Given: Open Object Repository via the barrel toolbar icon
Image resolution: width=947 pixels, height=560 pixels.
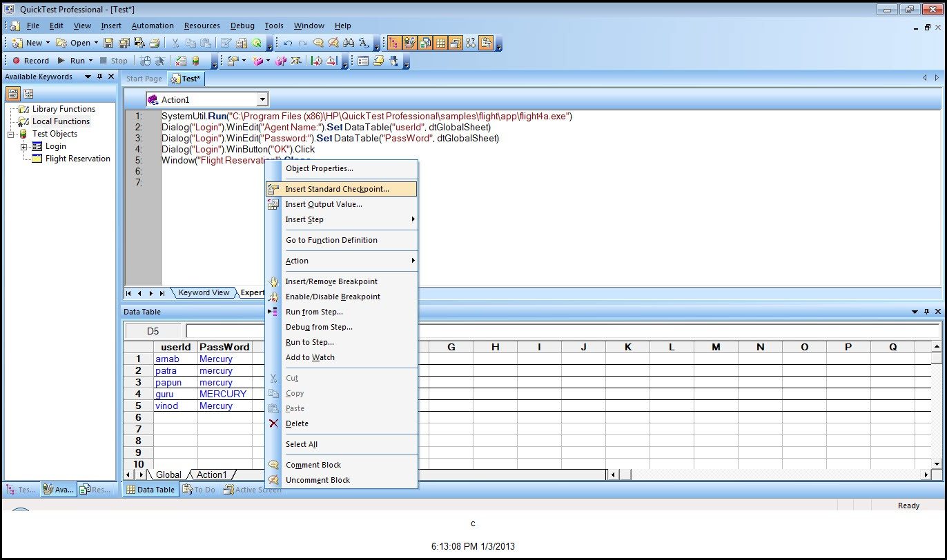Looking at the screenshot, I should (195, 61).
